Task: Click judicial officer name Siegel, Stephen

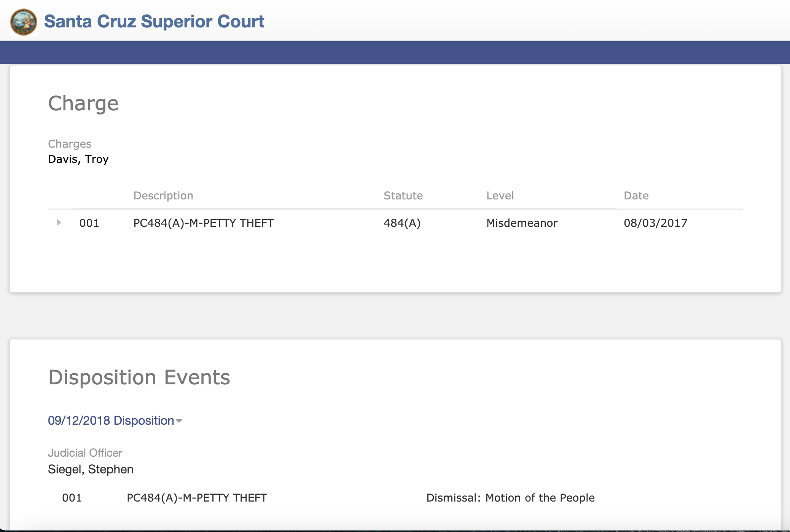Action: pos(91,469)
